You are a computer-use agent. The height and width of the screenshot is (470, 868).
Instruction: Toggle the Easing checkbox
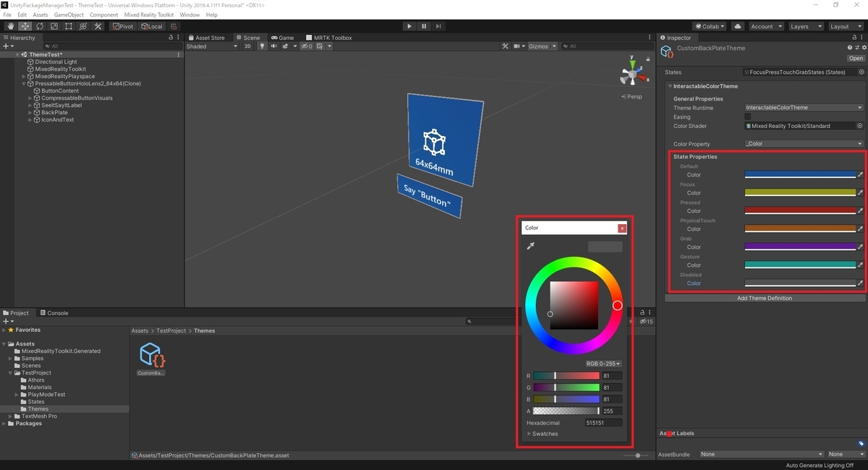point(748,116)
